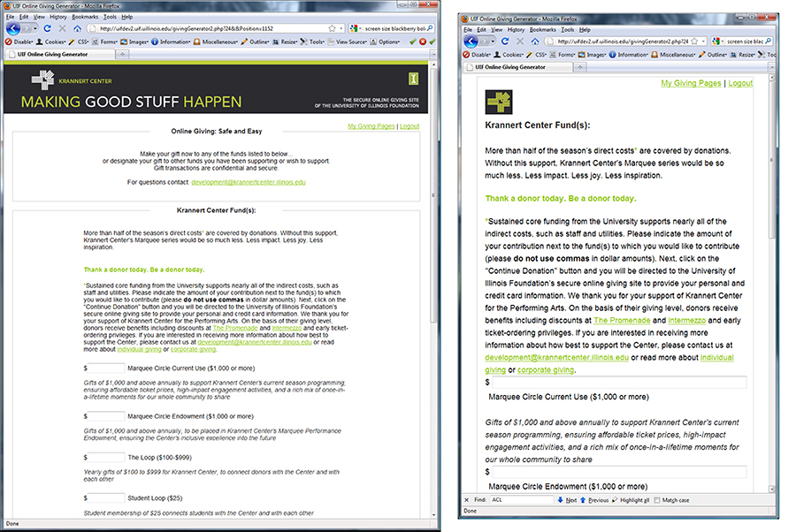Open Bookmarks menu in left Firefox window

pyautogui.click(x=86, y=17)
